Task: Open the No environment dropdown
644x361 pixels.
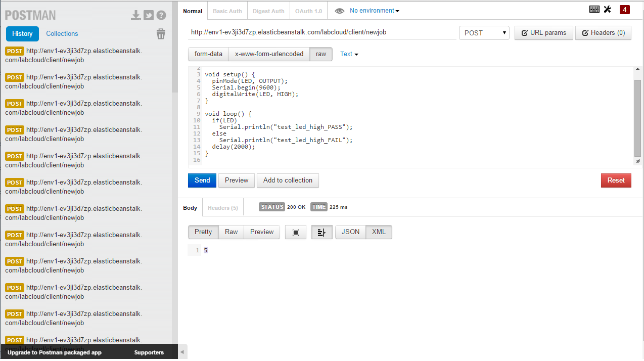Action: pos(374,11)
